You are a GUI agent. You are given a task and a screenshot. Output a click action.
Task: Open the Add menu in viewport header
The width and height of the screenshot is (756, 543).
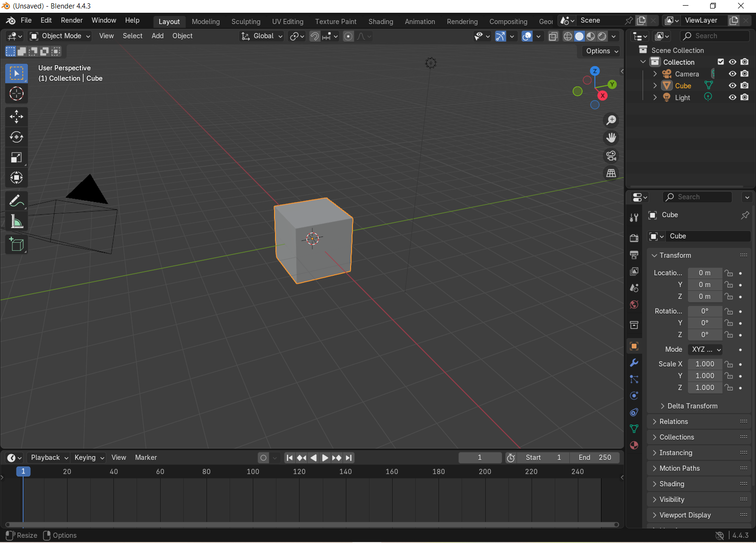pos(157,36)
